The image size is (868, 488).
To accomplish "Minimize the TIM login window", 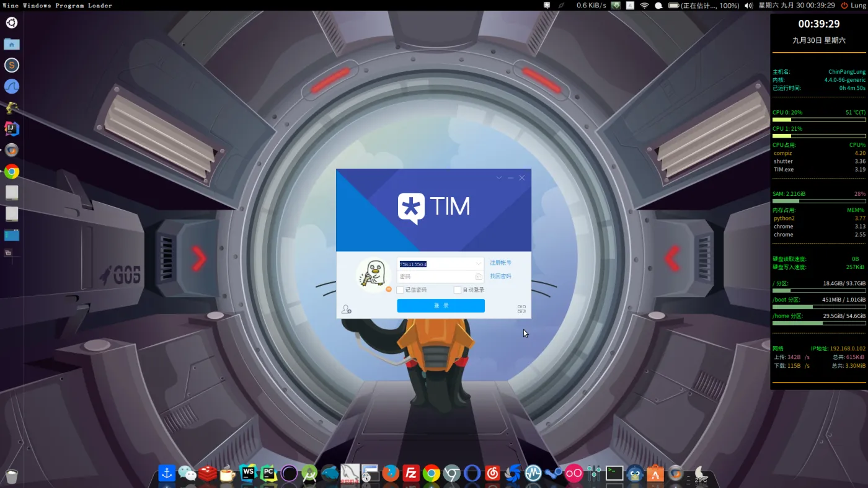I will pos(511,178).
